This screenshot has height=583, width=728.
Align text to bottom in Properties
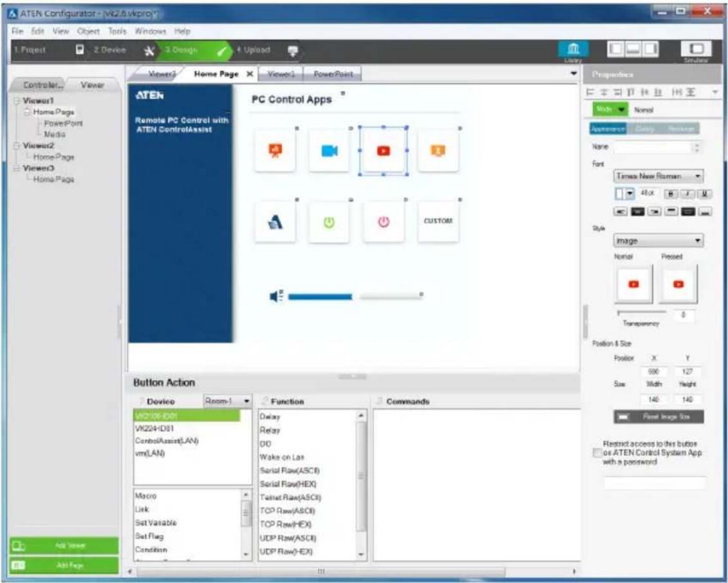point(705,211)
